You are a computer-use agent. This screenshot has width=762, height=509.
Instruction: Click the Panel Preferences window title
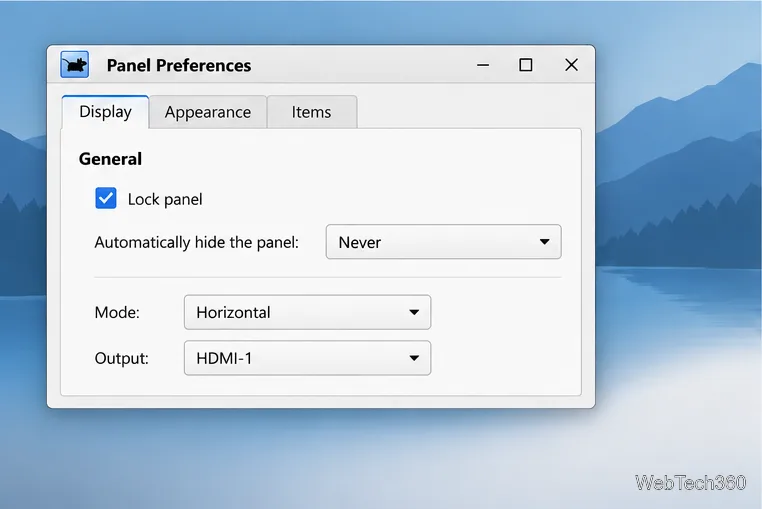(179, 65)
